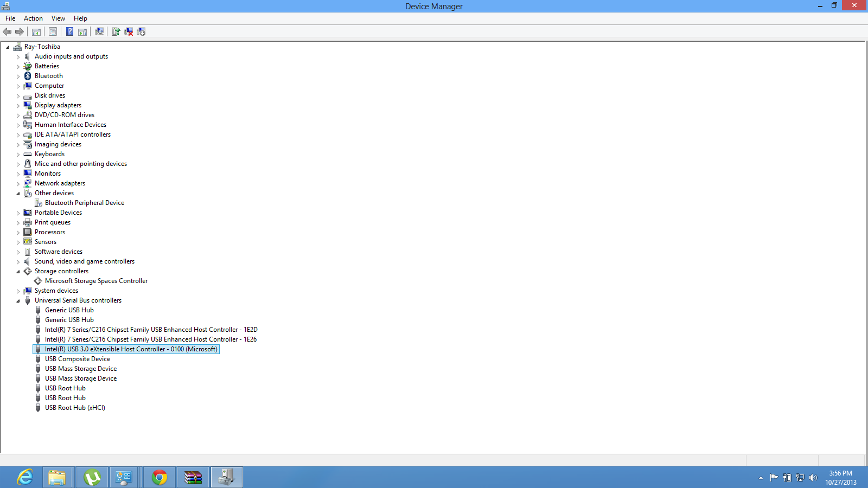Click the Back arrow toolbar icon

point(7,31)
